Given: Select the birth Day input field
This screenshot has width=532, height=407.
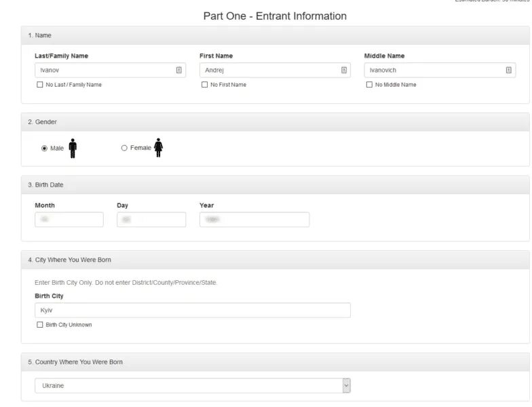Looking at the screenshot, I should click(151, 220).
